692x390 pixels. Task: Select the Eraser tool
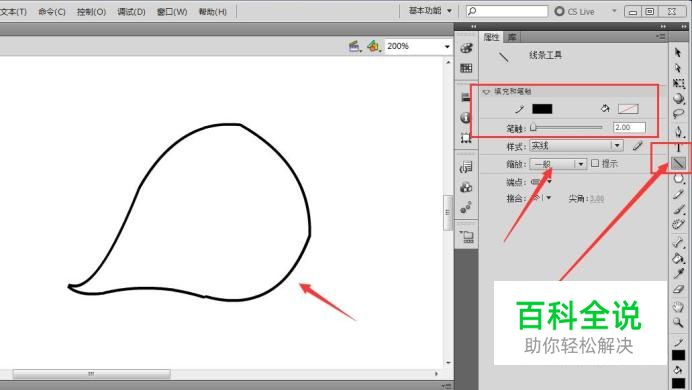tap(678, 289)
